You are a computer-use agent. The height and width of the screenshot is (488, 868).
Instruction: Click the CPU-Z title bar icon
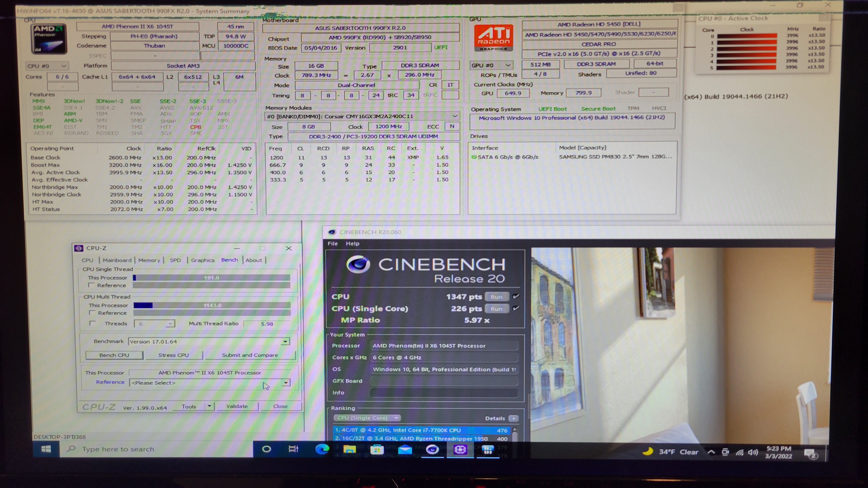79,248
